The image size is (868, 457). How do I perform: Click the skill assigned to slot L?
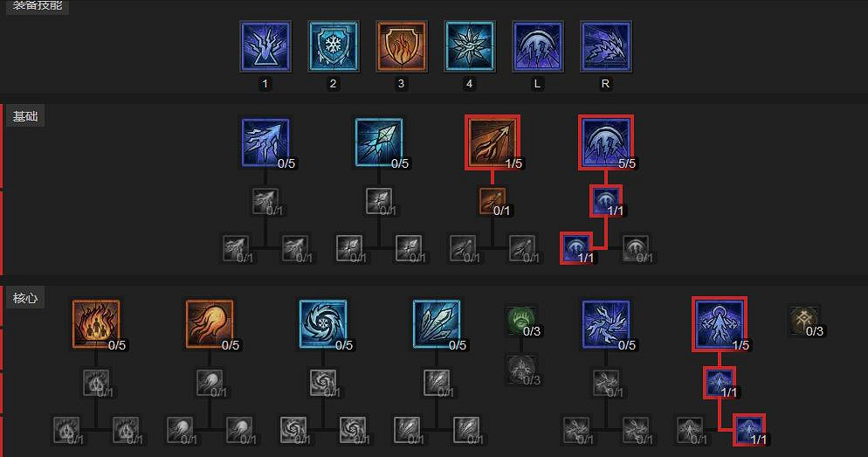click(538, 46)
